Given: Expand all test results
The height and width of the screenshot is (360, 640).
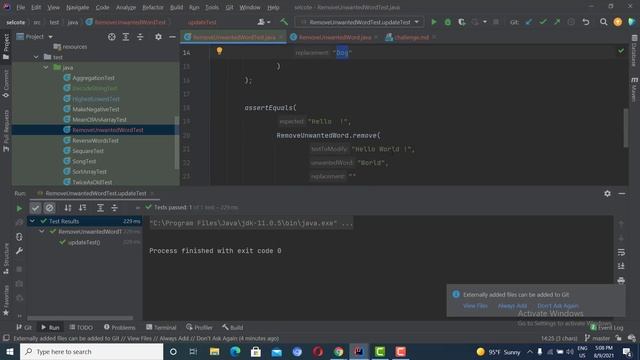Looking at the screenshot, I should [x=100, y=208].
